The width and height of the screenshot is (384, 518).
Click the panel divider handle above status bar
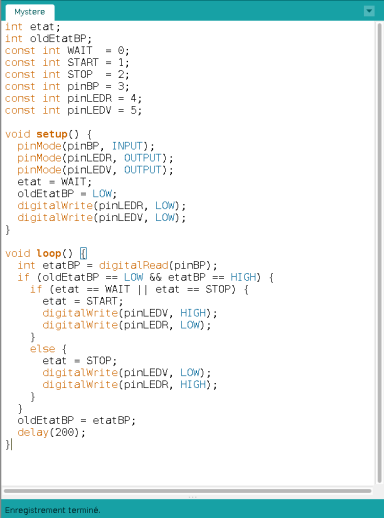click(x=193, y=497)
